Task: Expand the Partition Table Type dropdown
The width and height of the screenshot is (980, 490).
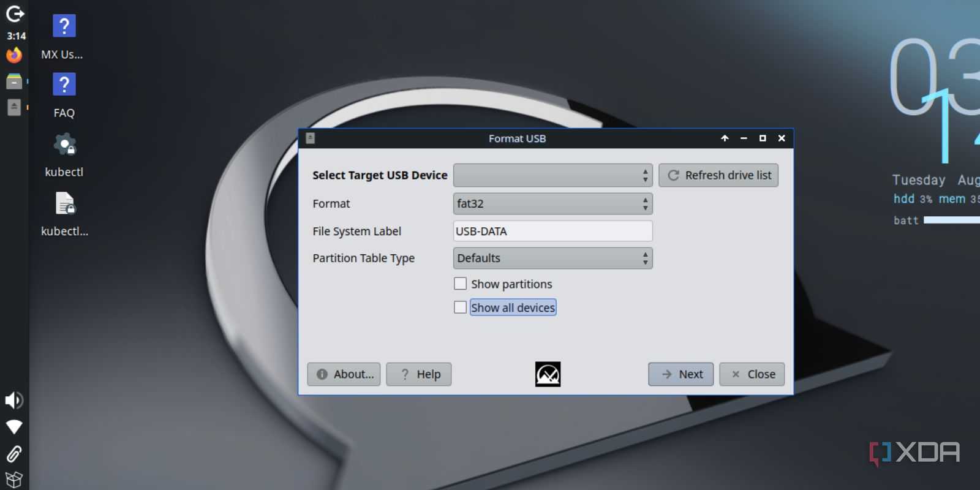Action: [x=552, y=258]
